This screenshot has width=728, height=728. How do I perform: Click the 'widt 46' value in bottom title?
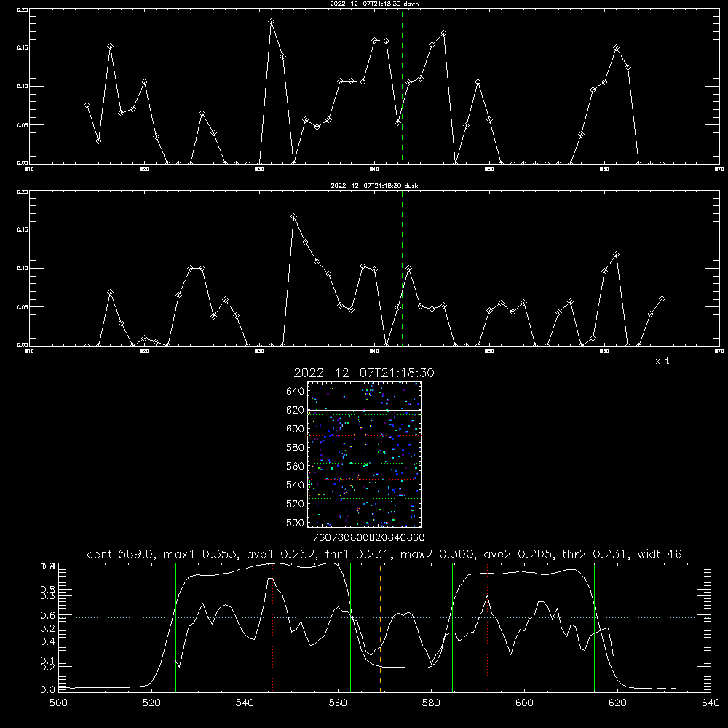pyautogui.click(x=660, y=554)
